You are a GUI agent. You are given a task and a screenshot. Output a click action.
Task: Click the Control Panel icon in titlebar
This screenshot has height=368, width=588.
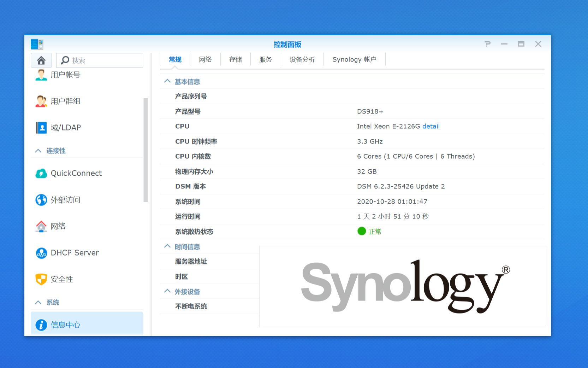(37, 44)
